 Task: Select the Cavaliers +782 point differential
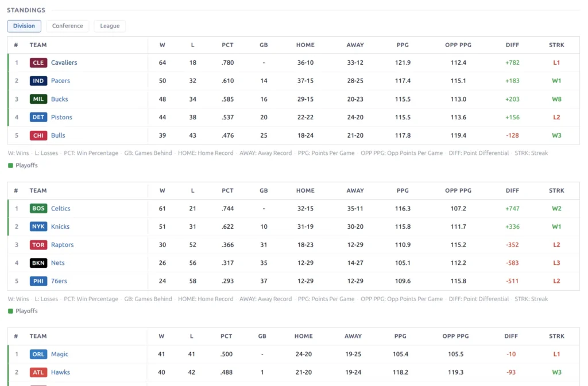[512, 63]
